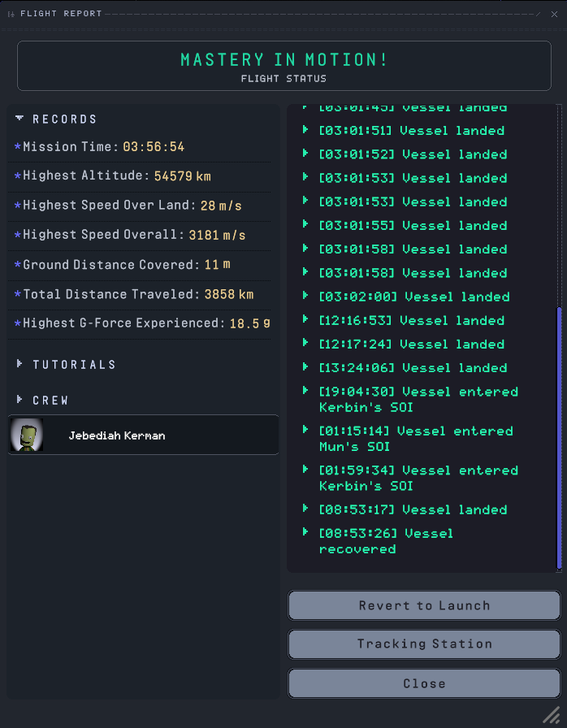Click the star next to Total Distance Traveled
Image resolution: width=567 pixels, height=728 pixels.
pyautogui.click(x=18, y=294)
